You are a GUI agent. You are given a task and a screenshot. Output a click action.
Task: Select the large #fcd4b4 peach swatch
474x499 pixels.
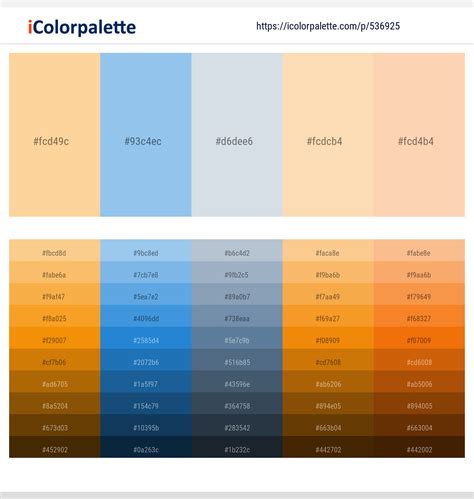419,135
